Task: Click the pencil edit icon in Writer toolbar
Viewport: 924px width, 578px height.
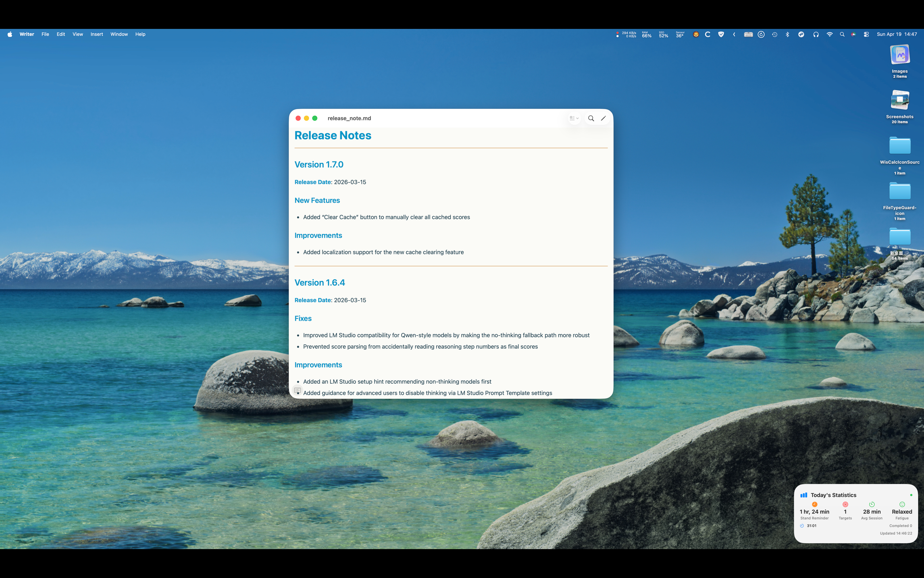Action: point(603,118)
